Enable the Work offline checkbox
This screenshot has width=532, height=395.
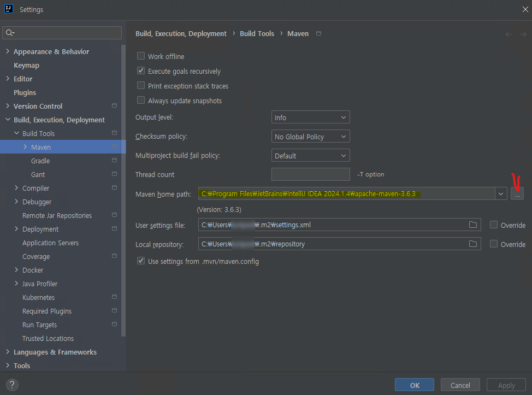point(141,56)
